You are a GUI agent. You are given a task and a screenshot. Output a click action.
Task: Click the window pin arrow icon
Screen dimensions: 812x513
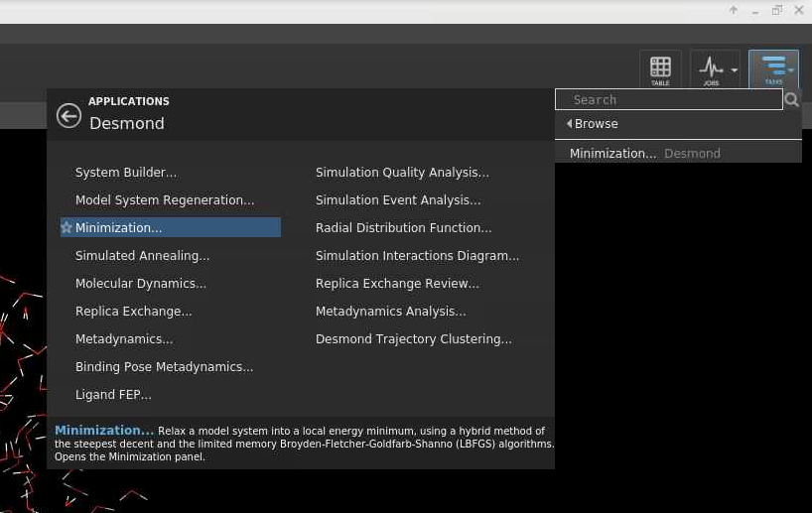(x=734, y=10)
